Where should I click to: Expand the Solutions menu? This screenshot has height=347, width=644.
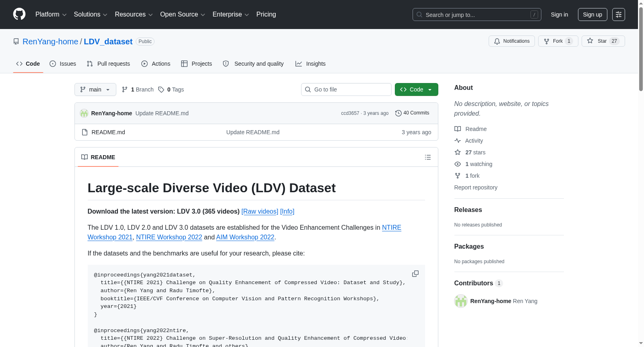pos(91,15)
